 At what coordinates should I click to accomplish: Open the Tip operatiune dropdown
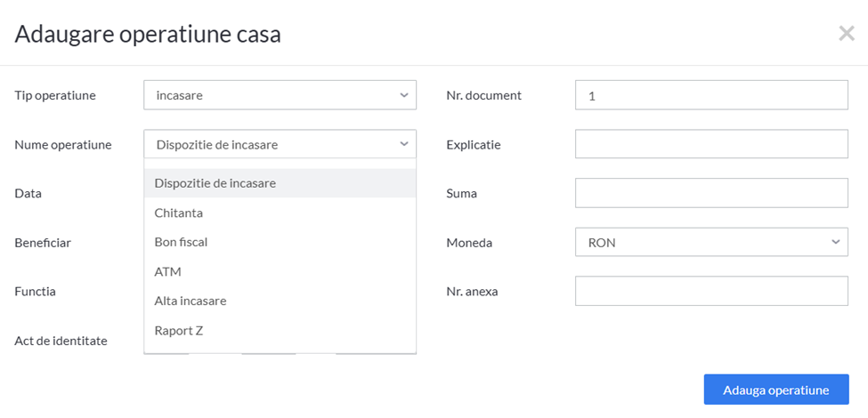280,95
